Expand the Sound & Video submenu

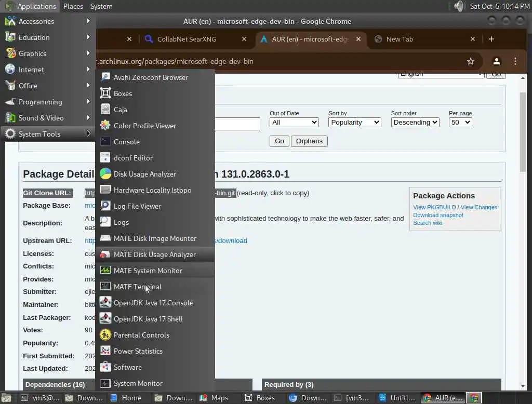click(48, 118)
